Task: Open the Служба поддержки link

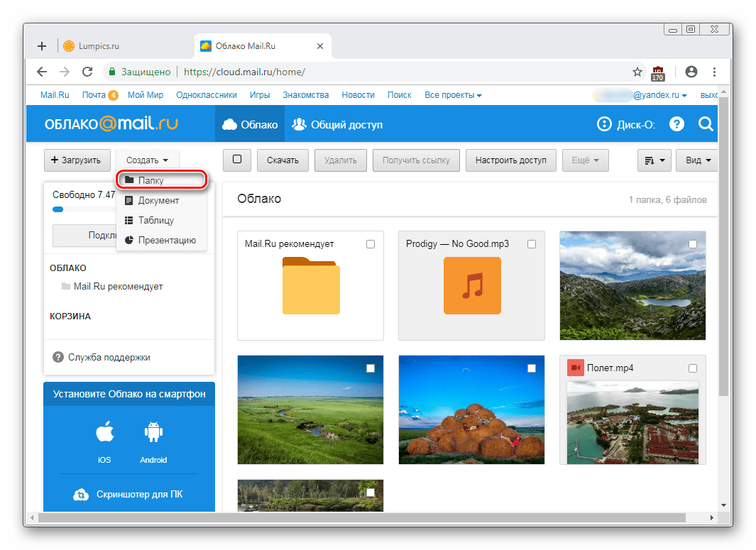Action: [x=109, y=357]
